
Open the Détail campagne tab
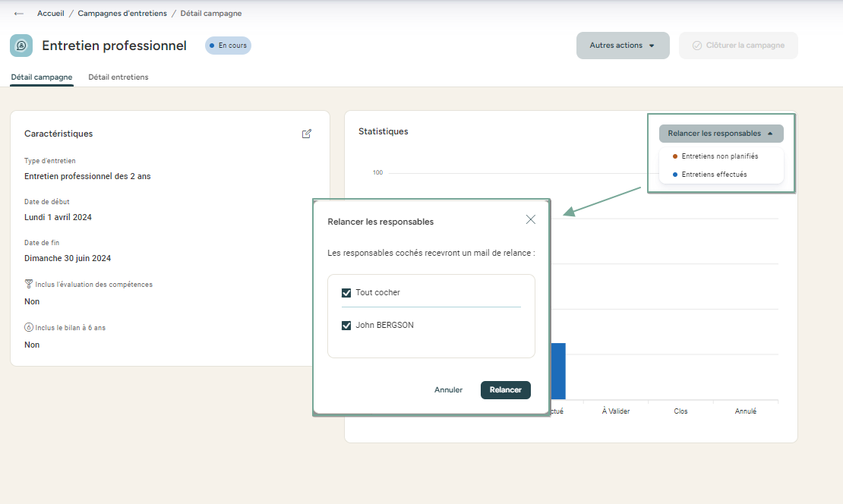pyautogui.click(x=42, y=77)
